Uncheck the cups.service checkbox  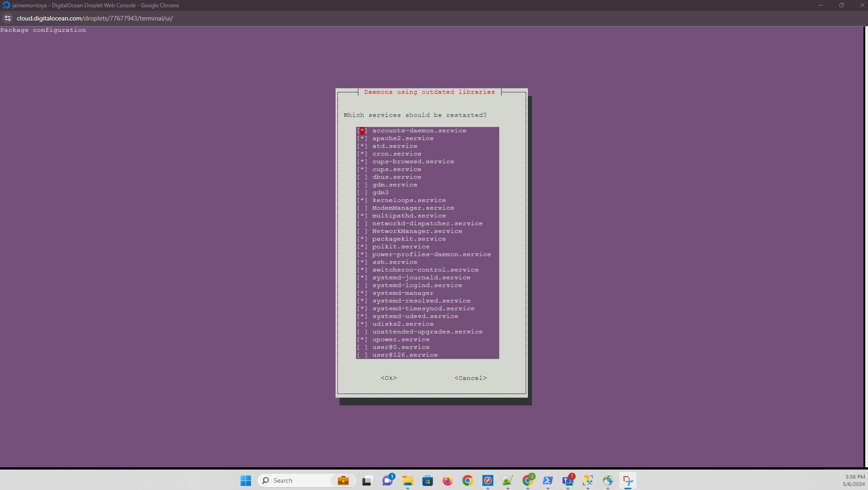click(362, 169)
